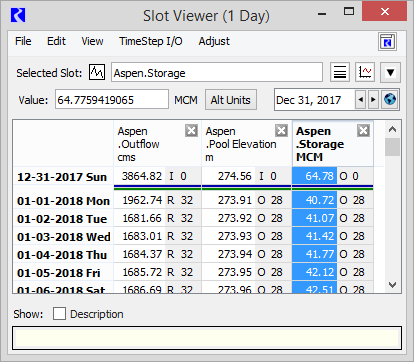Click the plot graph icon
Image resolution: width=414 pixels, height=362 pixels.
pos(365,72)
